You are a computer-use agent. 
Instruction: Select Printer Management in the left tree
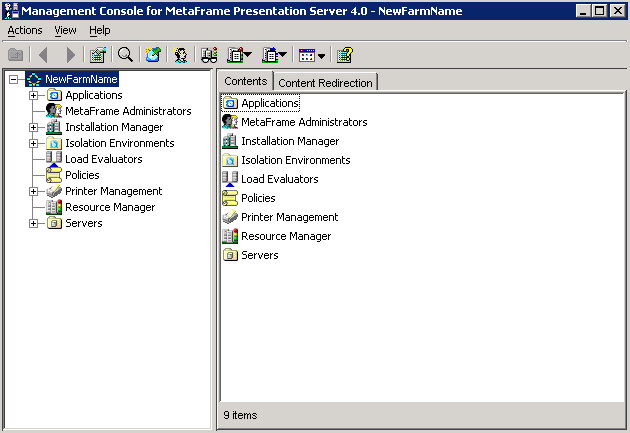(x=113, y=191)
